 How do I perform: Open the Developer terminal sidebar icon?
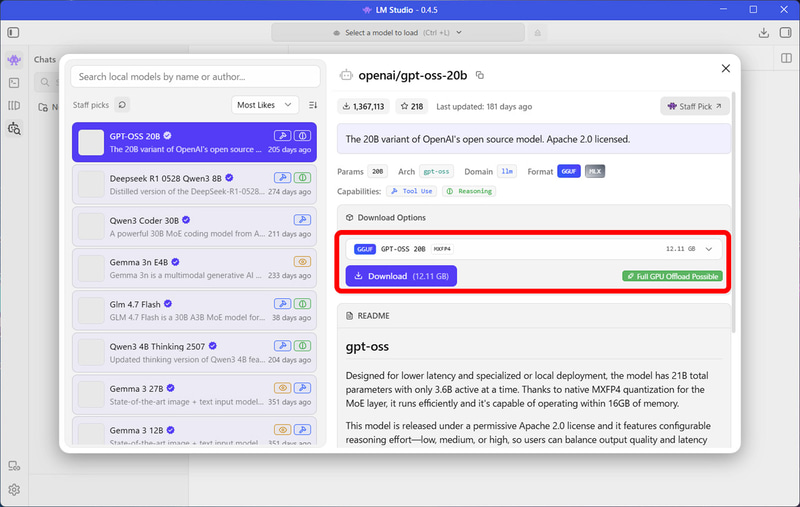coord(14,83)
